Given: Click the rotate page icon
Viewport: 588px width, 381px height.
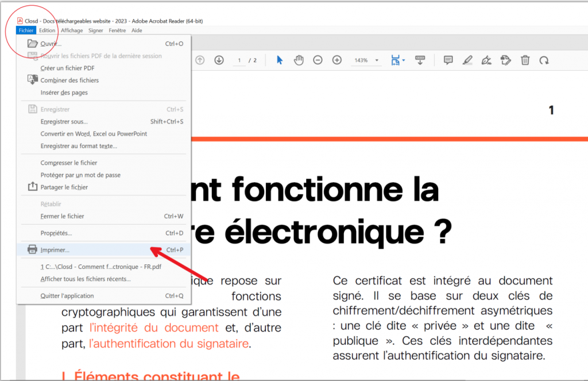Looking at the screenshot, I should tap(544, 60).
